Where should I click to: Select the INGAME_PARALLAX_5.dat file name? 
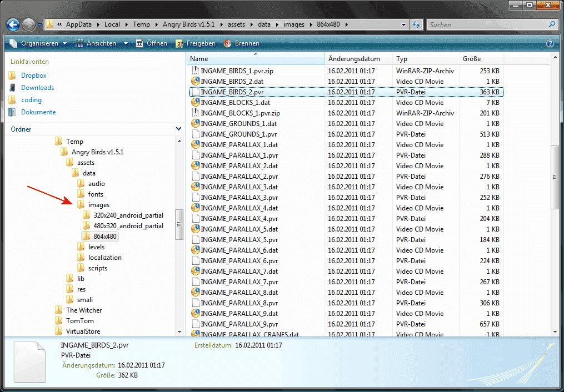tap(239, 229)
